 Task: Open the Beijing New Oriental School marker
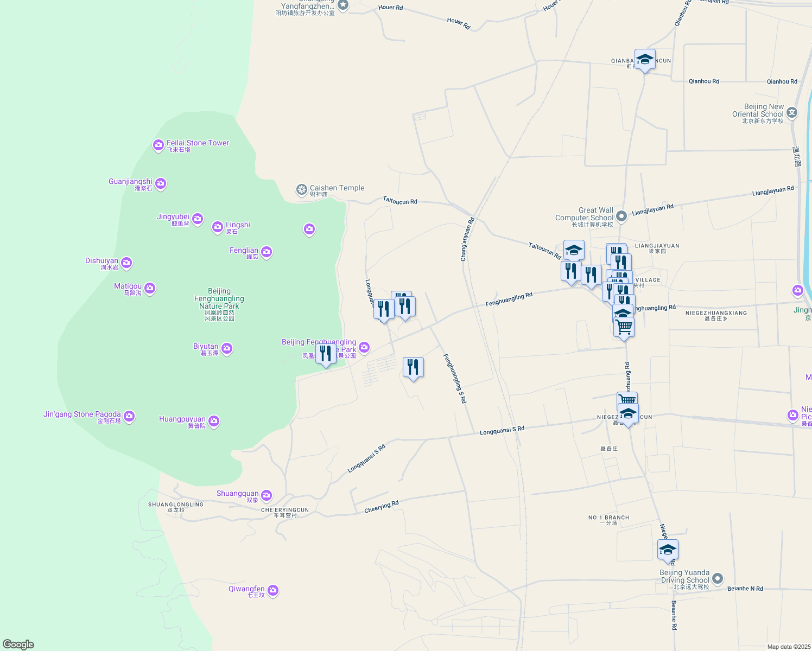792,112
